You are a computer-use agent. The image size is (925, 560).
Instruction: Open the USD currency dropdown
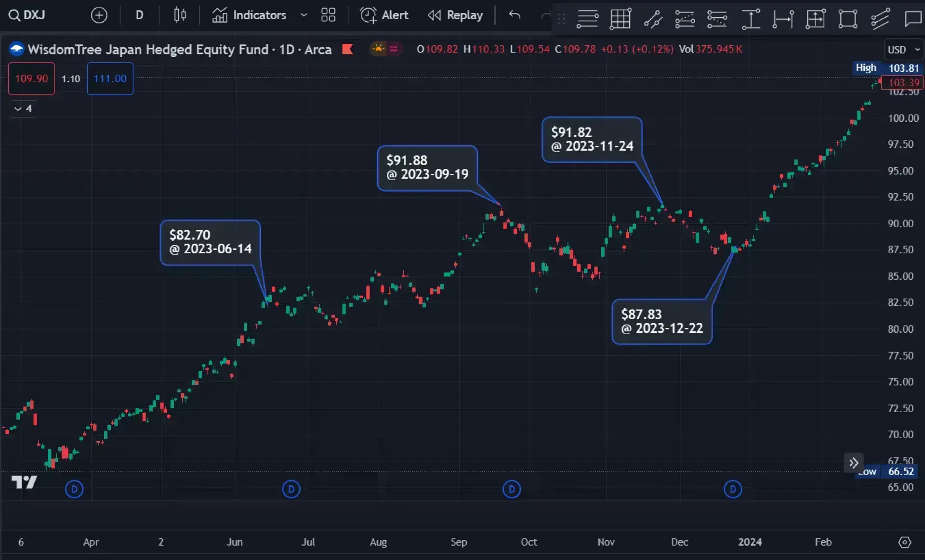point(904,50)
